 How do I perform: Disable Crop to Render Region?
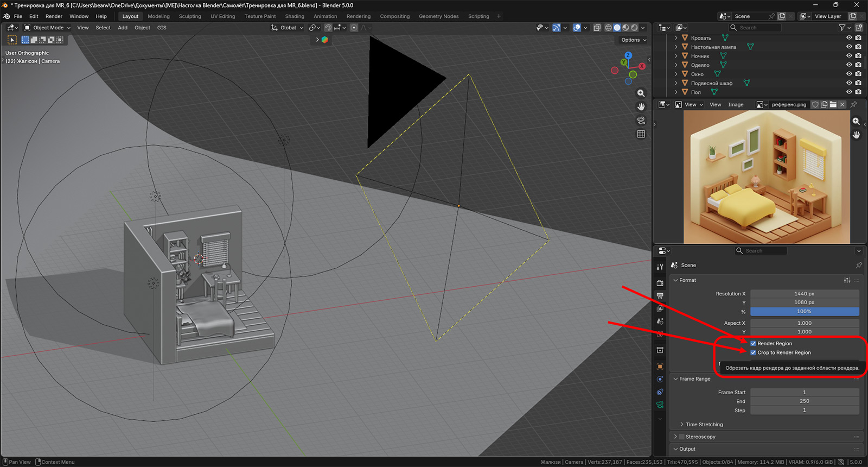753,352
